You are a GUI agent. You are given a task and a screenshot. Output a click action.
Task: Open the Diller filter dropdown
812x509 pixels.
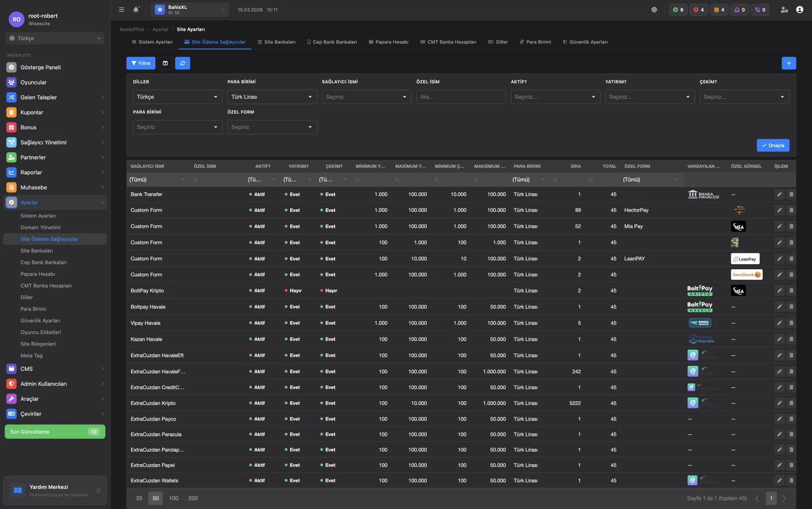point(177,97)
